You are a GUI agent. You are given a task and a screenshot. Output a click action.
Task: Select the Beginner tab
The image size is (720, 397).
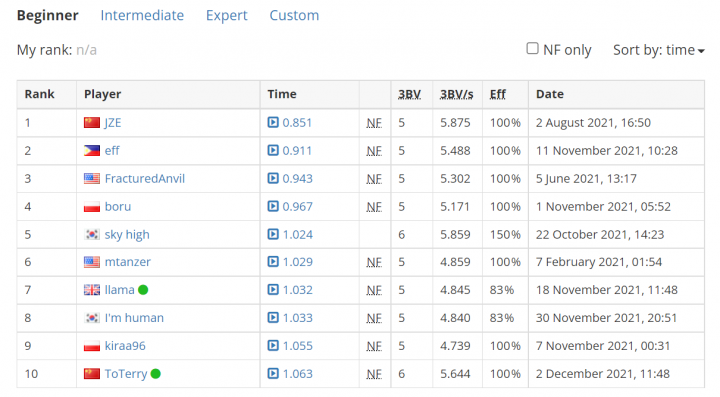point(48,15)
